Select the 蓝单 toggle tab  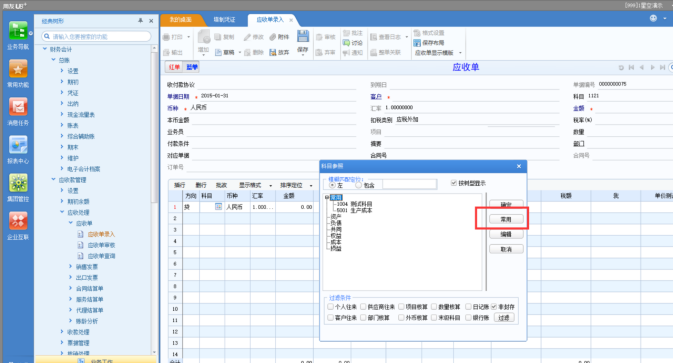(191, 67)
